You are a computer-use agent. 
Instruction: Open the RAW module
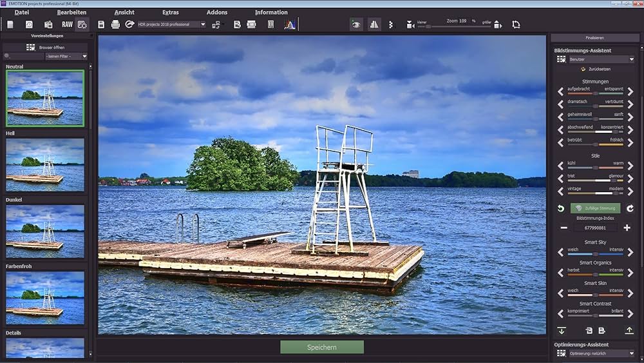click(67, 25)
